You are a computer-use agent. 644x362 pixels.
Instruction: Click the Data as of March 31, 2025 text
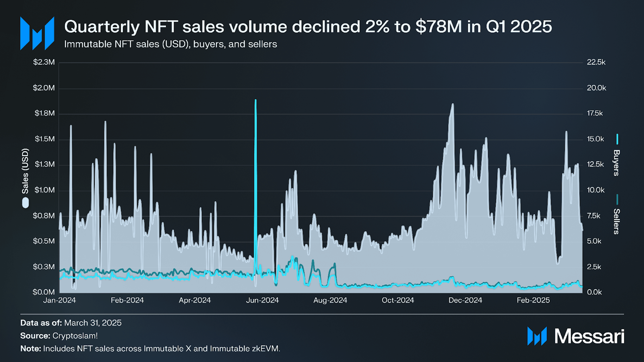pyautogui.click(x=71, y=323)
